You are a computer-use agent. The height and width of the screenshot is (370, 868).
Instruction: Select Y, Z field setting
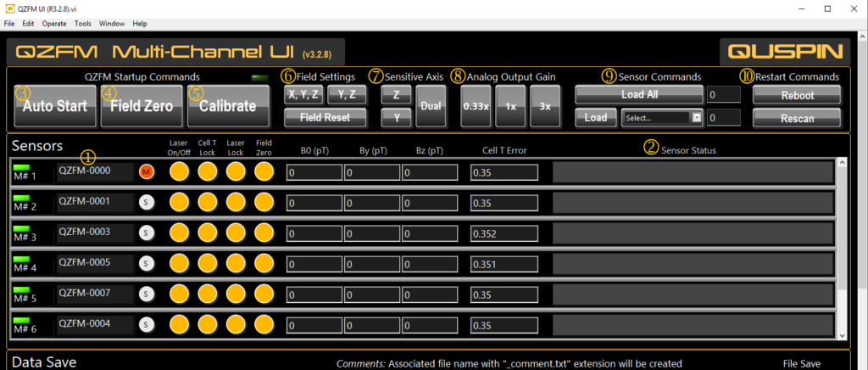point(347,95)
